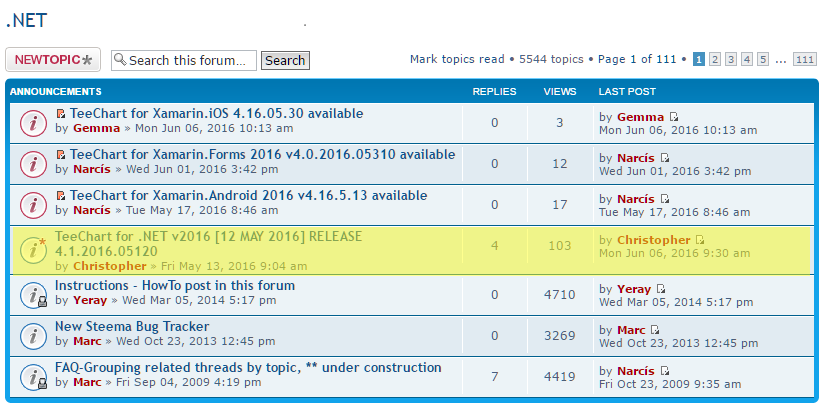This screenshot has width=829, height=405.
Task: Click the starred announcement icon for .NET v2016 release
Action: [x=33, y=250]
